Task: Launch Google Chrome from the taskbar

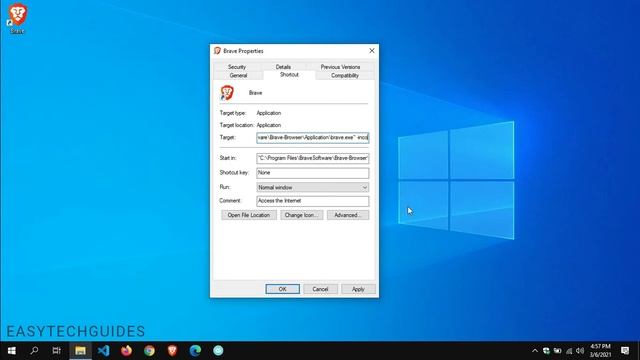Action: coord(149,351)
